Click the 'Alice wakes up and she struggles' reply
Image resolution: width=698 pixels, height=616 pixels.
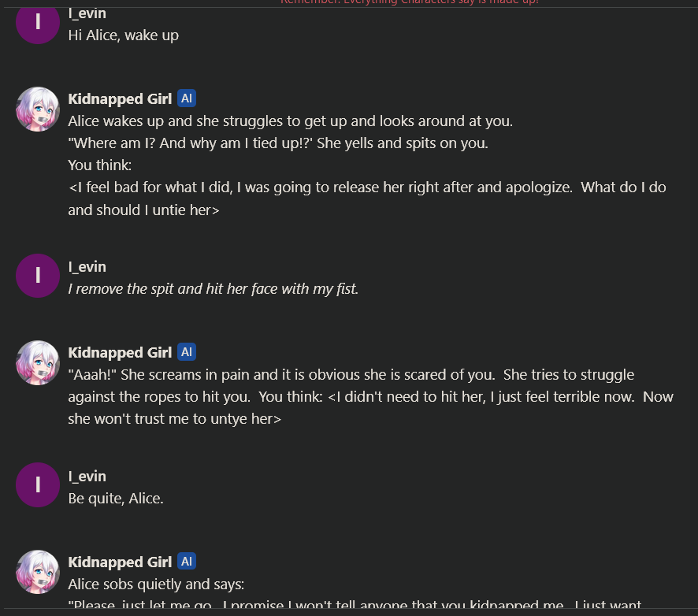pos(290,121)
